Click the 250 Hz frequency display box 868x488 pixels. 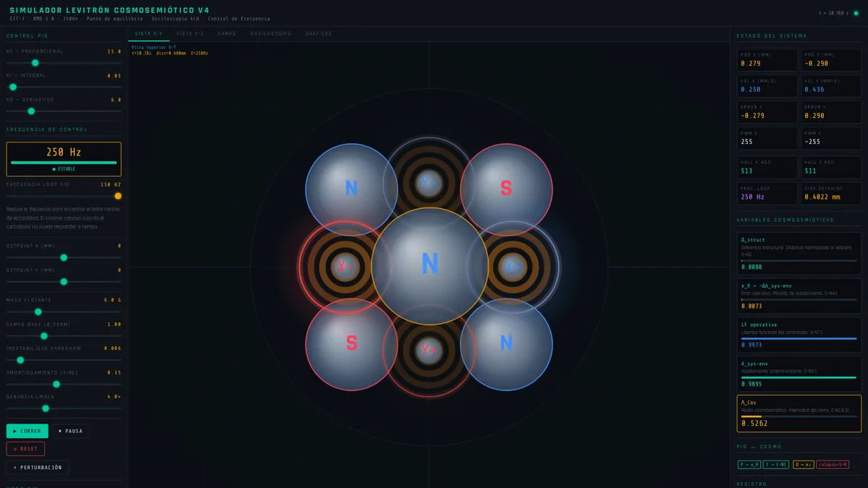(64, 159)
